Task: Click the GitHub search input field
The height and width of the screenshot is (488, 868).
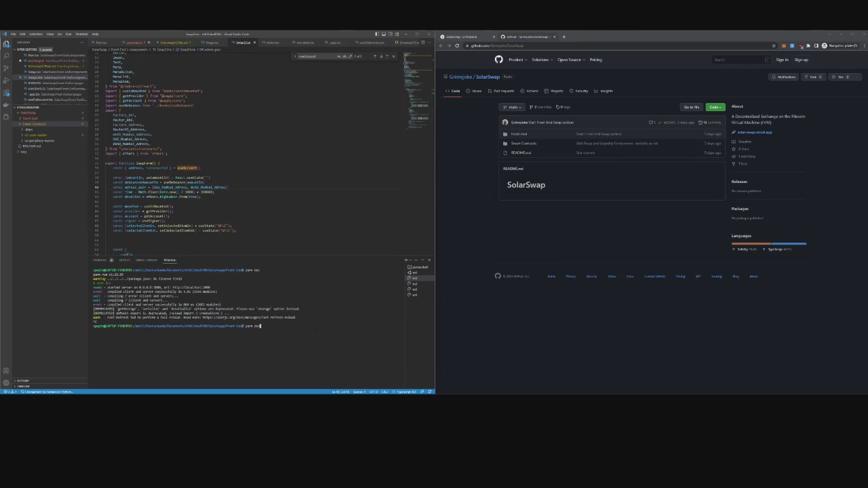Action: tap(742, 60)
